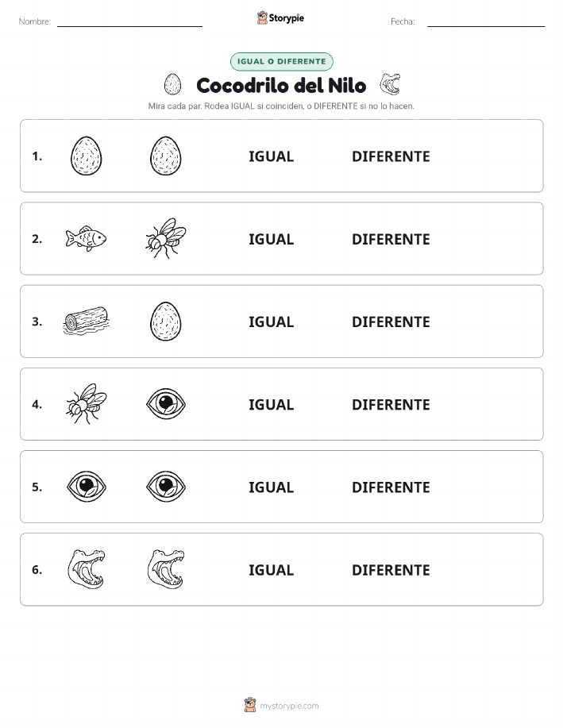Click the egg icon in row 3

pyautogui.click(x=166, y=322)
